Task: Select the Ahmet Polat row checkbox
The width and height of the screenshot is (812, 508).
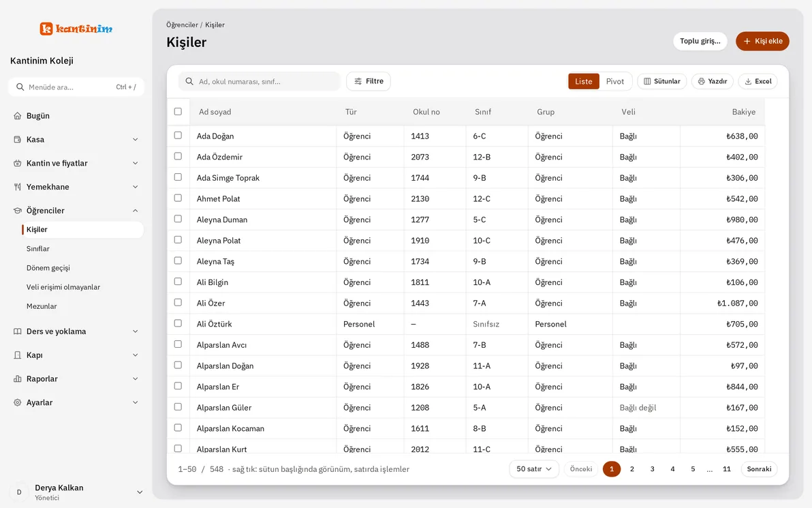Action: pos(178,198)
